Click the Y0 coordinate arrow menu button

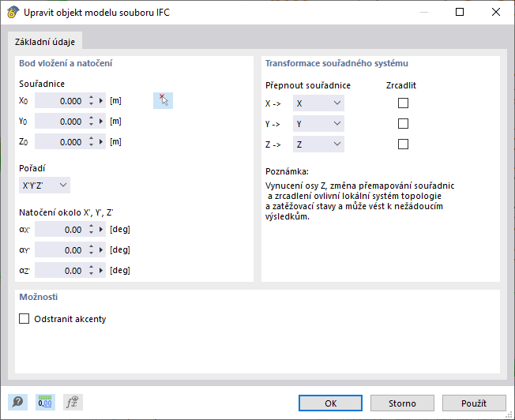[101, 122]
